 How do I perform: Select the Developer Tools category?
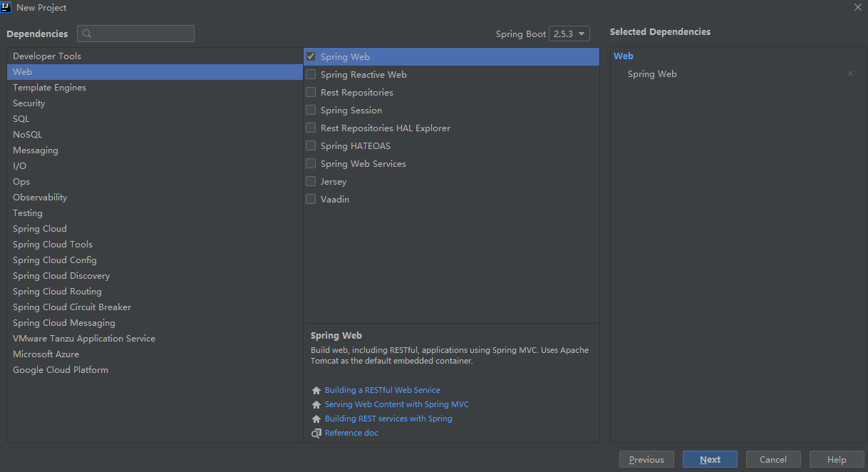point(155,56)
